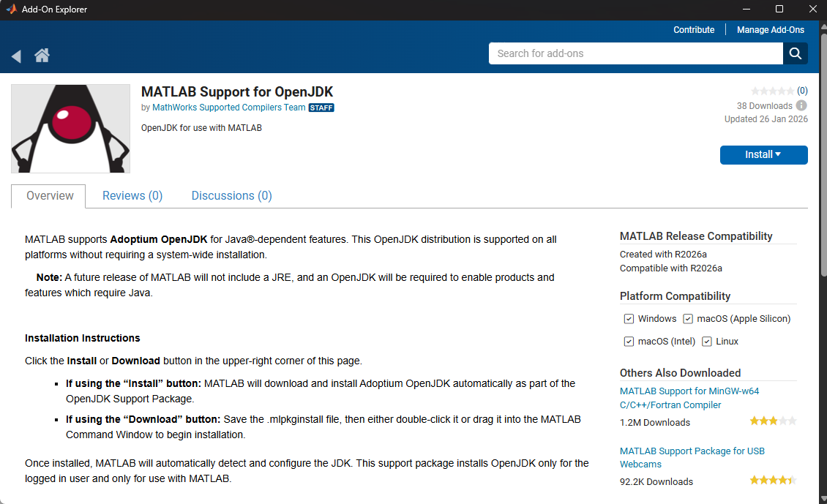Click the add-on star rating
Image resolution: width=827 pixels, height=504 pixels.
[x=772, y=91]
